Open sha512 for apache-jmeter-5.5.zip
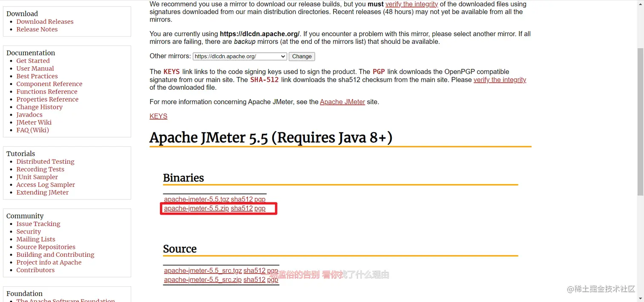 point(241,208)
